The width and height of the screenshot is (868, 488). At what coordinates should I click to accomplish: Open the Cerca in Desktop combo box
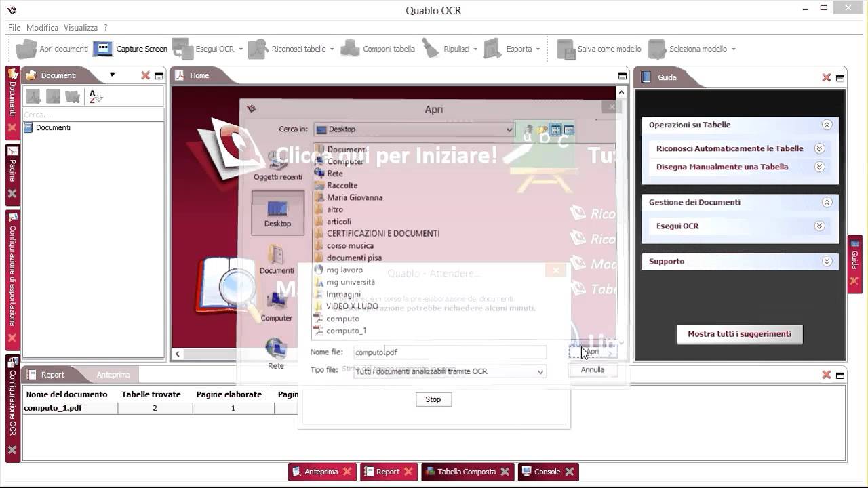(414, 129)
